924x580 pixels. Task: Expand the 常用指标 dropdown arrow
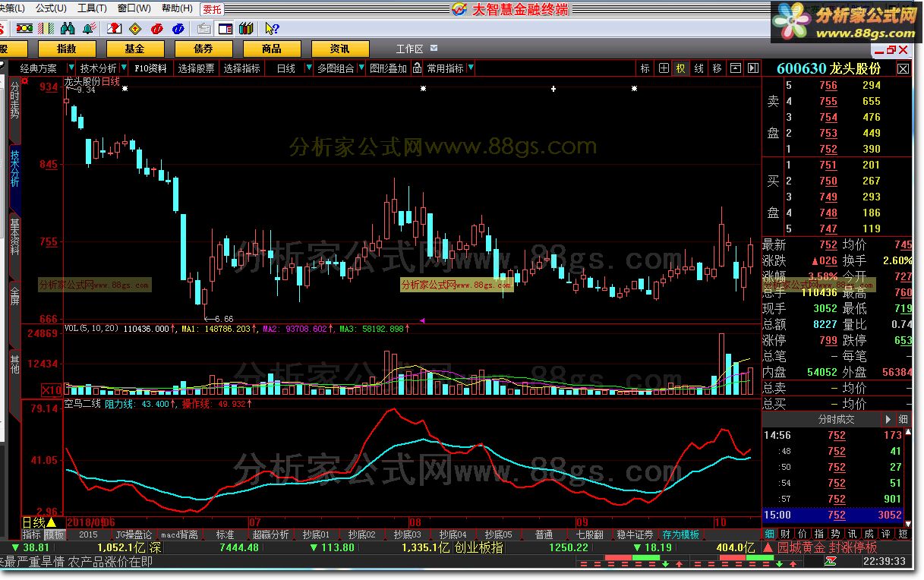pyautogui.click(x=471, y=68)
